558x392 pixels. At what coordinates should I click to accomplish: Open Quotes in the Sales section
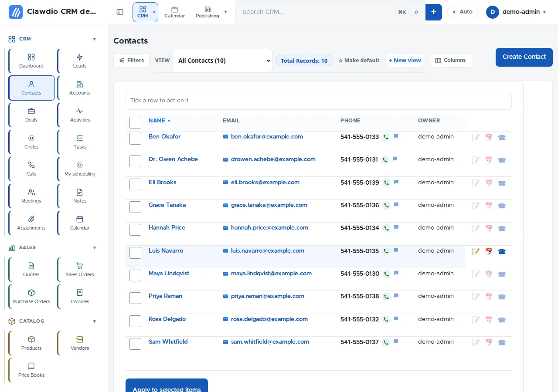pyautogui.click(x=31, y=270)
